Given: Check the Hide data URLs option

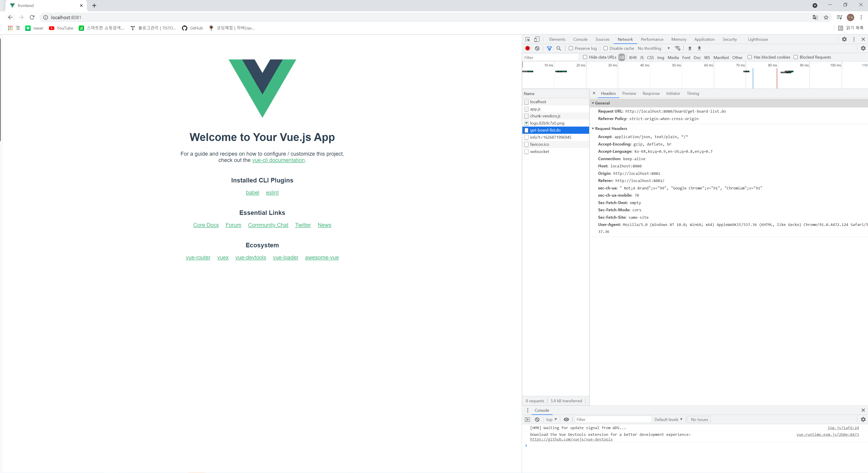Looking at the screenshot, I should click(x=585, y=57).
